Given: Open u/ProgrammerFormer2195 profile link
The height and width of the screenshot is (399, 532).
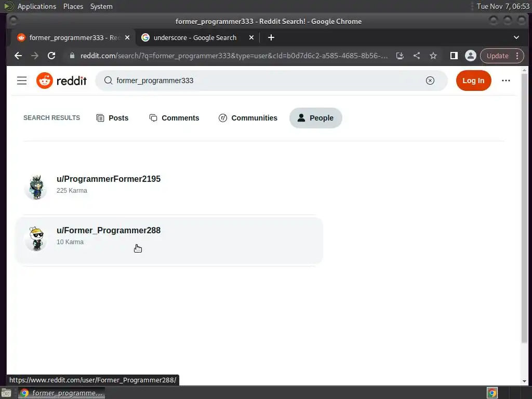Looking at the screenshot, I should (x=108, y=179).
